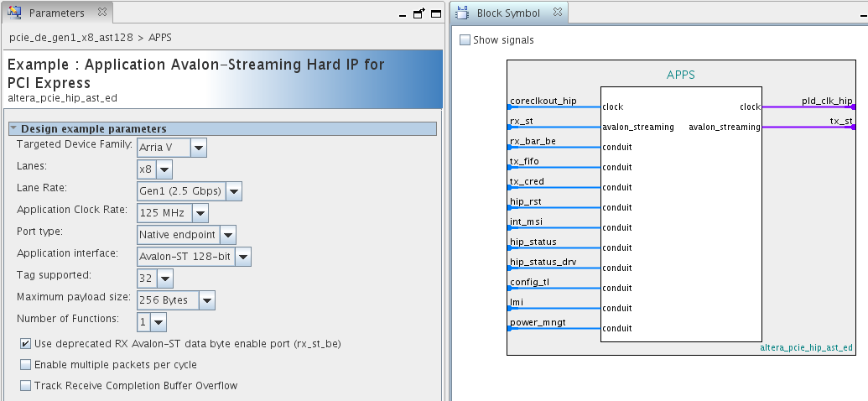Click the rx_st port label

click(x=522, y=121)
